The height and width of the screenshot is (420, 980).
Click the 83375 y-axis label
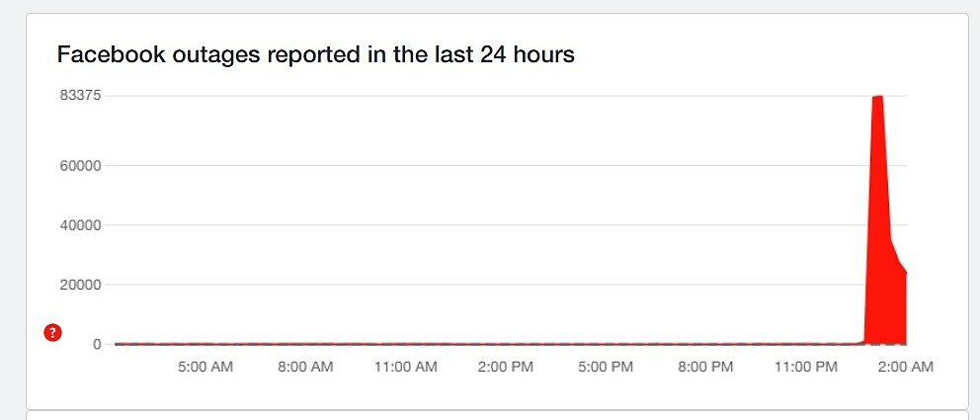click(x=81, y=96)
